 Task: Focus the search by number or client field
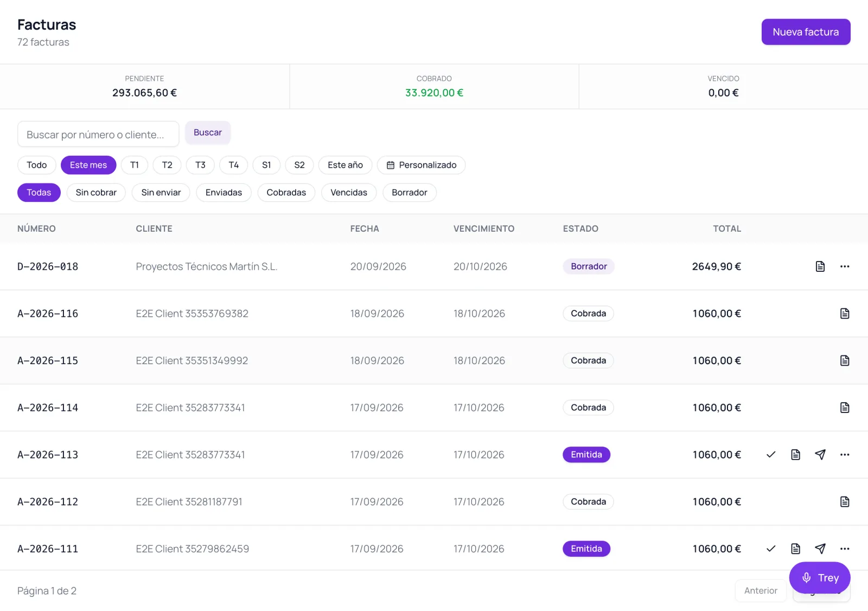[98, 134]
